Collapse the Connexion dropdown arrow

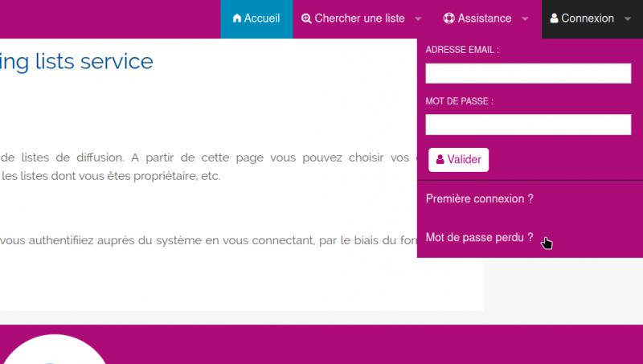627,19
